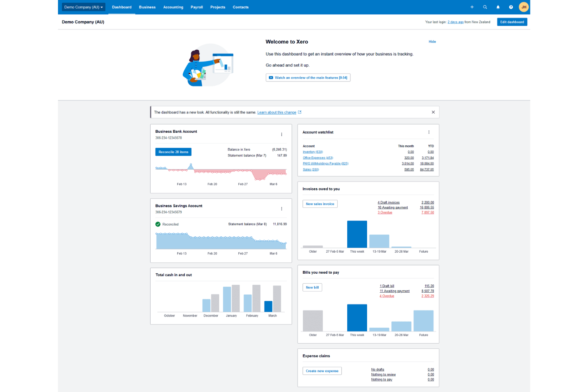The height and width of the screenshot is (392, 588).
Task: Watch an overview of the main features video
Action: pos(308,78)
